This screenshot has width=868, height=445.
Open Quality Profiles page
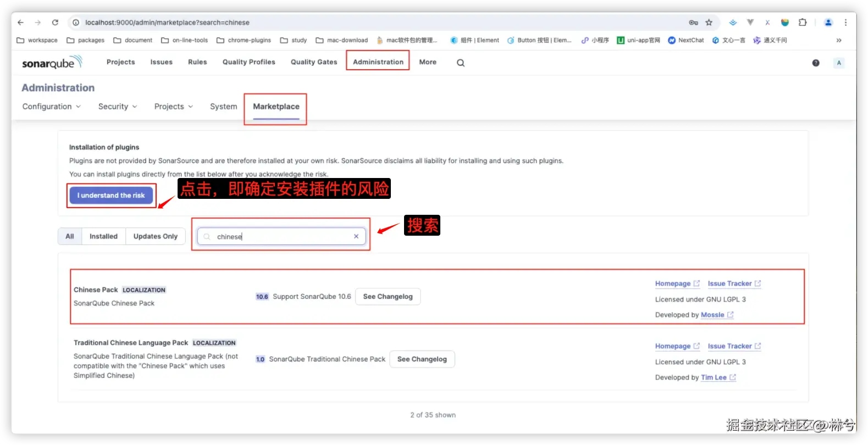249,62
